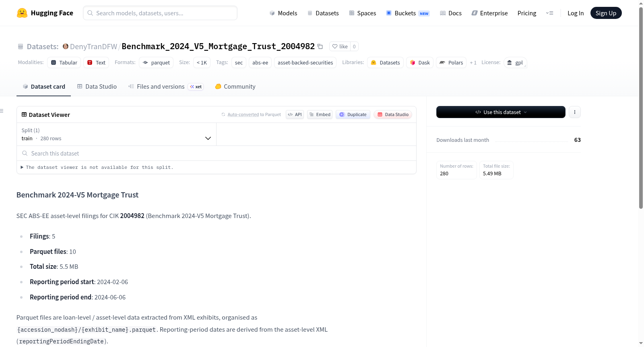Go to the Pricing page
Viewport: 644px width, 347px height.
point(527,13)
